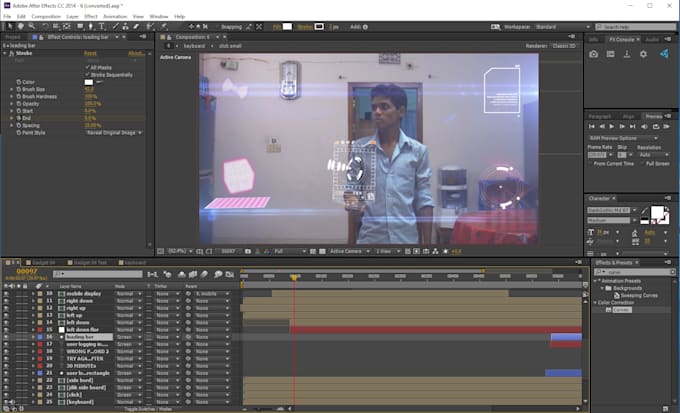Toggle the Stroke Sequentially checkbox
This screenshot has height=413, width=680.
(x=88, y=75)
